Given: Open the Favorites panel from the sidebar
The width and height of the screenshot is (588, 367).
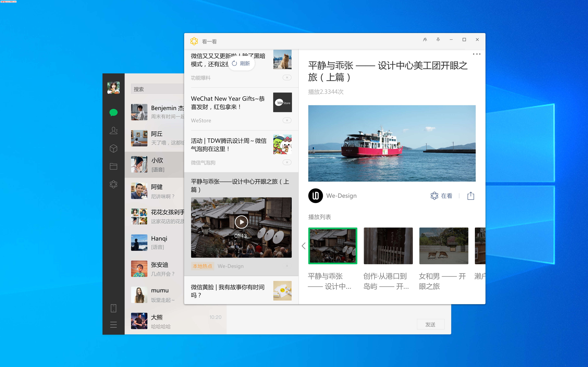Looking at the screenshot, I should pos(113,149).
